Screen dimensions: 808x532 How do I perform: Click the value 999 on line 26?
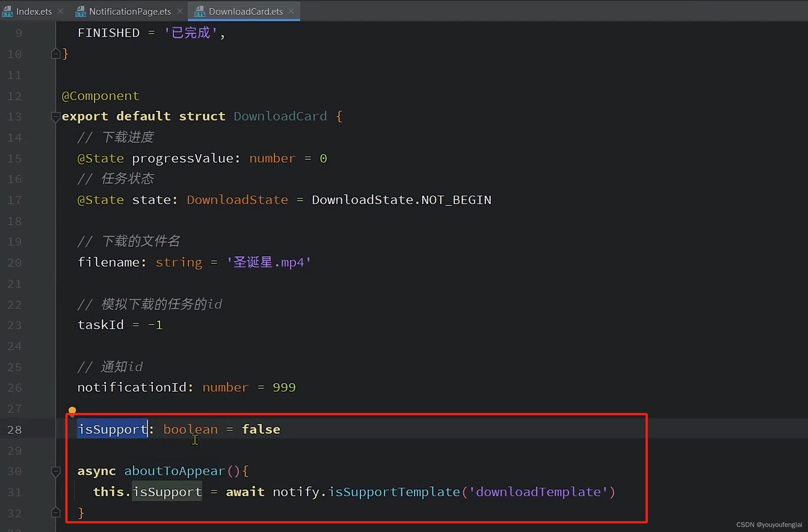coord(284,387)
